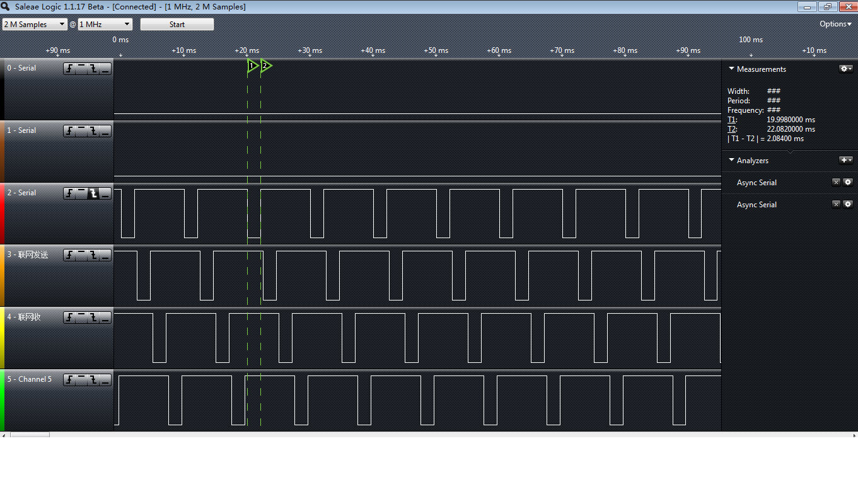
Task: Toggle rising edge trigger on channel 4 - 联网收
Action: 69,318
